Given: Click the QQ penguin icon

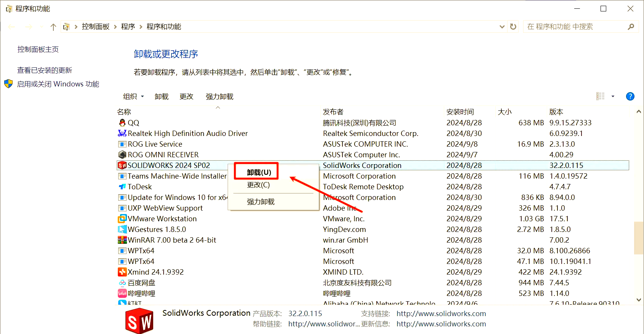Looking at the screenshot, I should click(x=122, y=123).
